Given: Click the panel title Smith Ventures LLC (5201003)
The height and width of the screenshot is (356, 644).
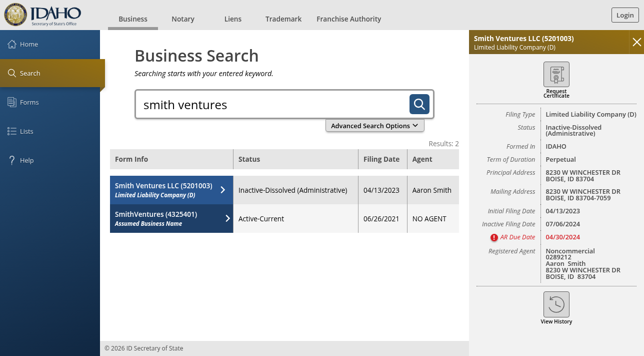Looking at the screenshot, I should (x=523, y=39).
